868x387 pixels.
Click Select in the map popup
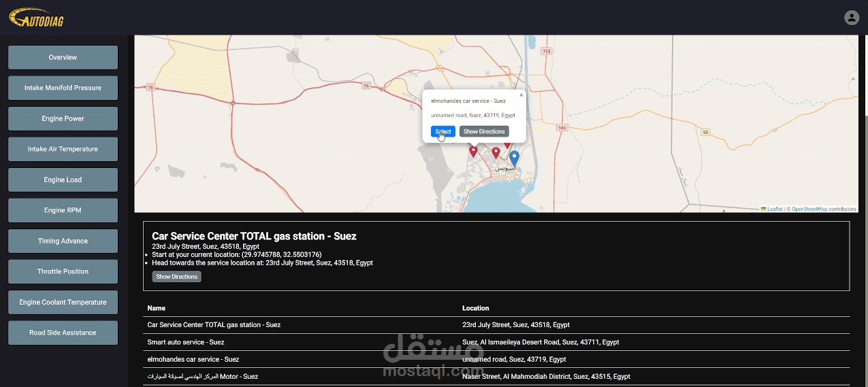coord(443,131)
